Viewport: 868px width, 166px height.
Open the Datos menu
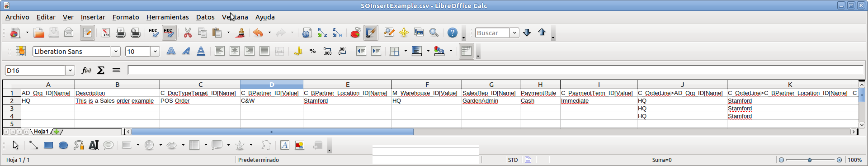[x=205, y=17]
